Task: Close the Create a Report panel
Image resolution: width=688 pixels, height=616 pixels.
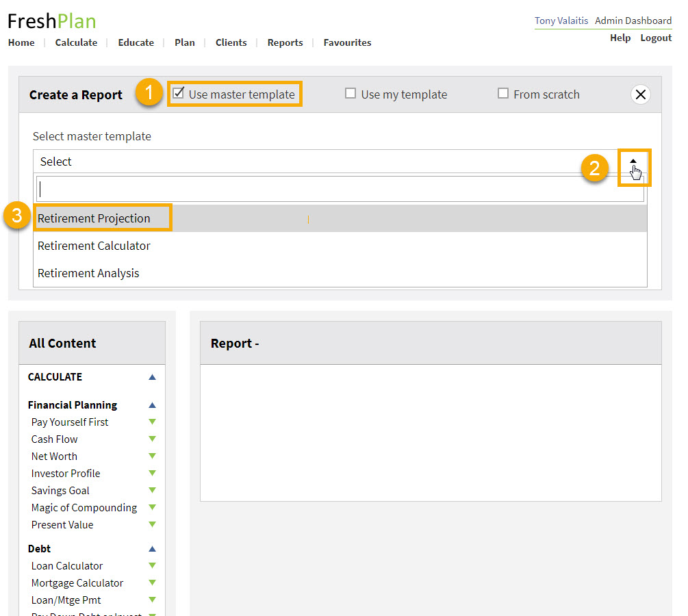Action: point(640,94)
